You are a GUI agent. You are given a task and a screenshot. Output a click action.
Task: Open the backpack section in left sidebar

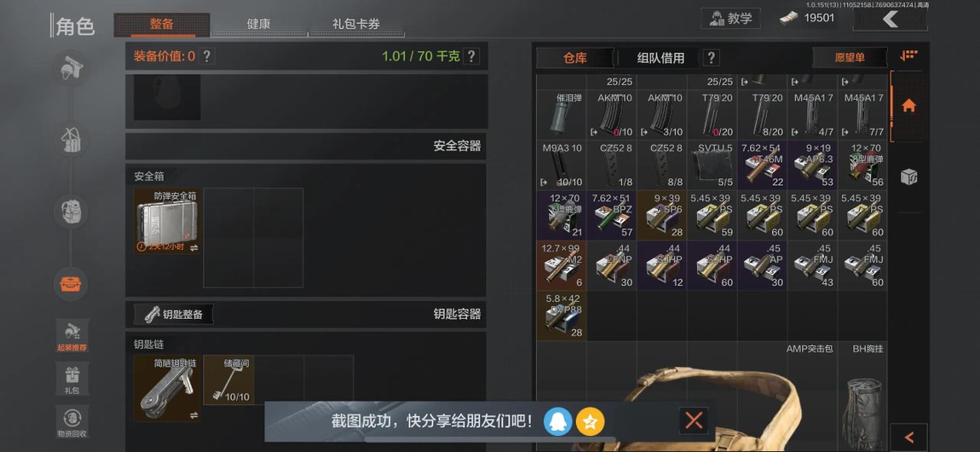(x=70, y=212)
